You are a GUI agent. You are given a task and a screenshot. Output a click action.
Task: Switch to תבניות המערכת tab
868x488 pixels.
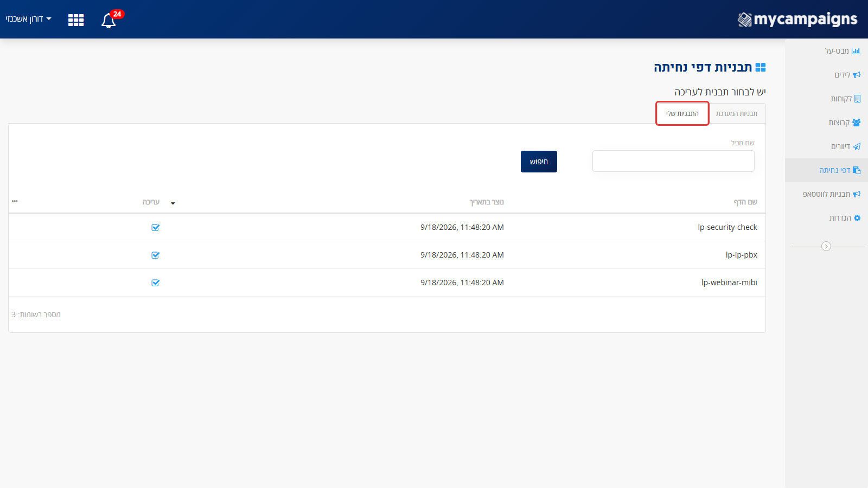pos(736,113)
